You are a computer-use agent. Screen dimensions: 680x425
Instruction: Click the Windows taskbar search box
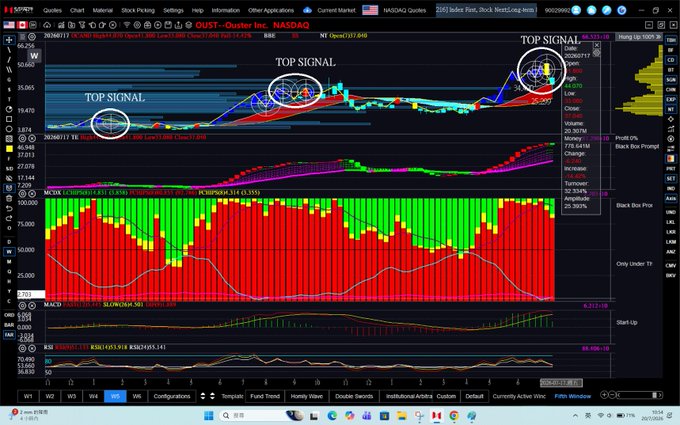[x=262, y=415]
